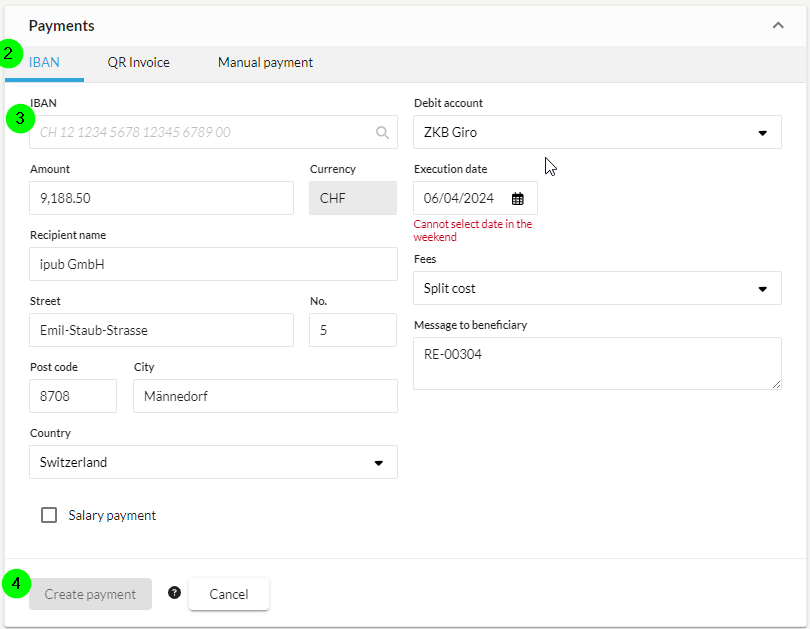Toggle the Salary payment checkbox
The image size is (810, 629).
click(x=49, y=515)
